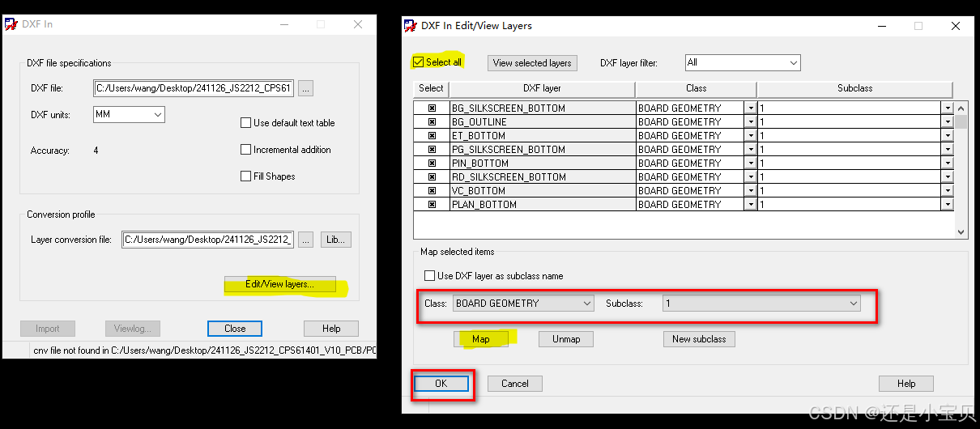Open subclass dropdown for PLAN_BOTTOM row

click(x=947, y=205)
